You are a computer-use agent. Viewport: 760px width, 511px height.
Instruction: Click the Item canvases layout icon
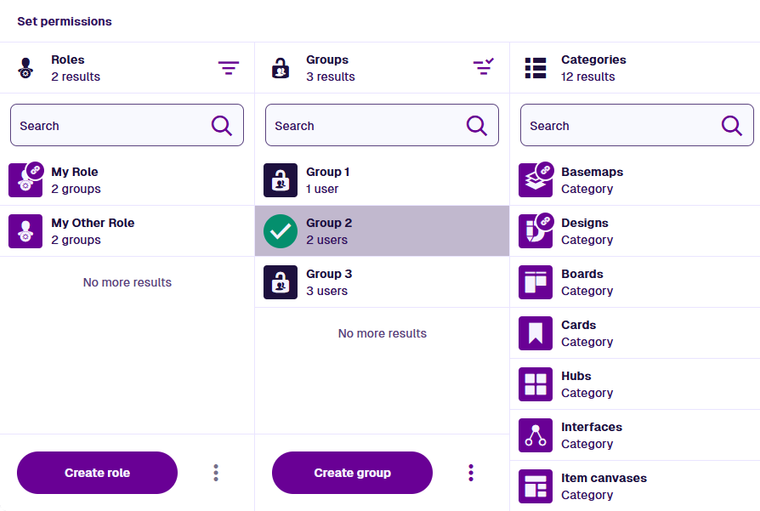click(x=535, y=486)
